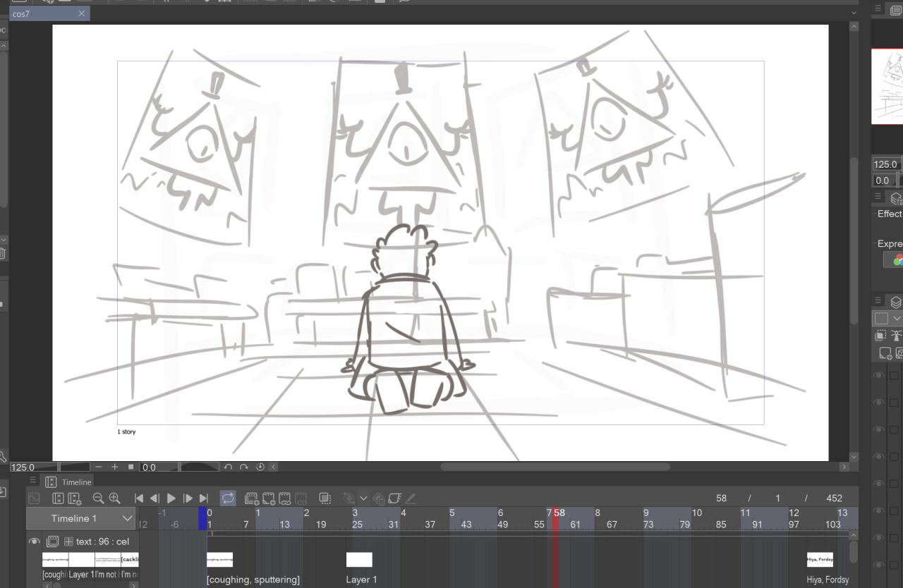The height and width of the screenshot is (588, 903).
Task: Step to the previous frame
Action: (154, 498)
